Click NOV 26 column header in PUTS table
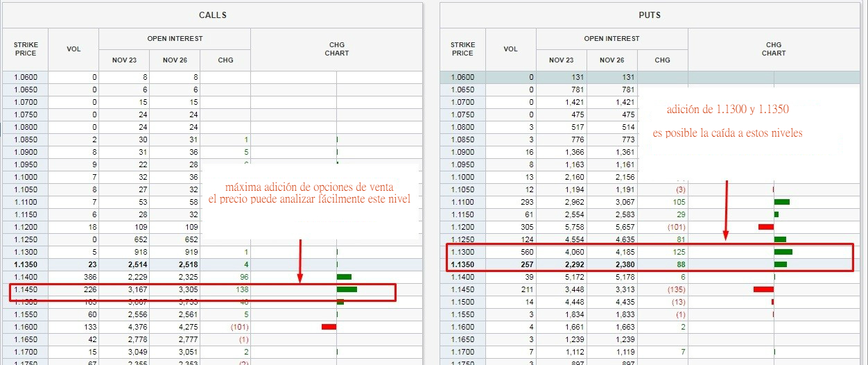 pos(611,60)
